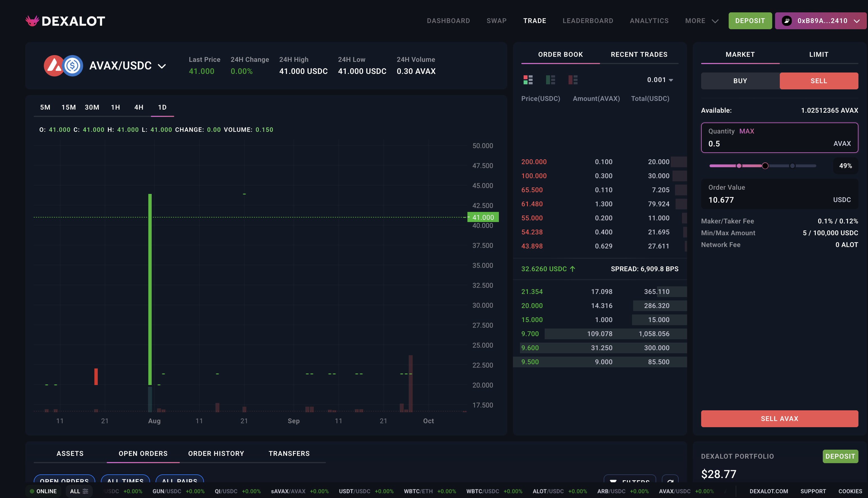Expand the MORE navigation menu
The height and width of the screenshot is (498, 868).
[x=701, y=21]
